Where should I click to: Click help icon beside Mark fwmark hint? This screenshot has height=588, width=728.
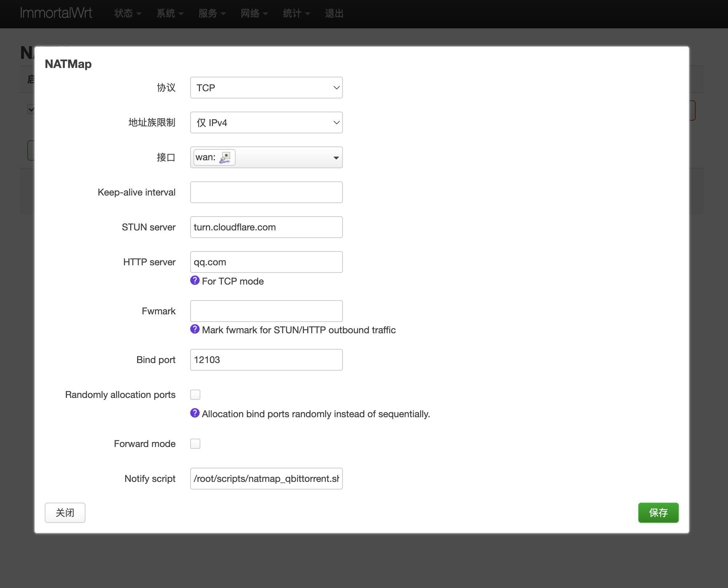click(x=195, y=329)
